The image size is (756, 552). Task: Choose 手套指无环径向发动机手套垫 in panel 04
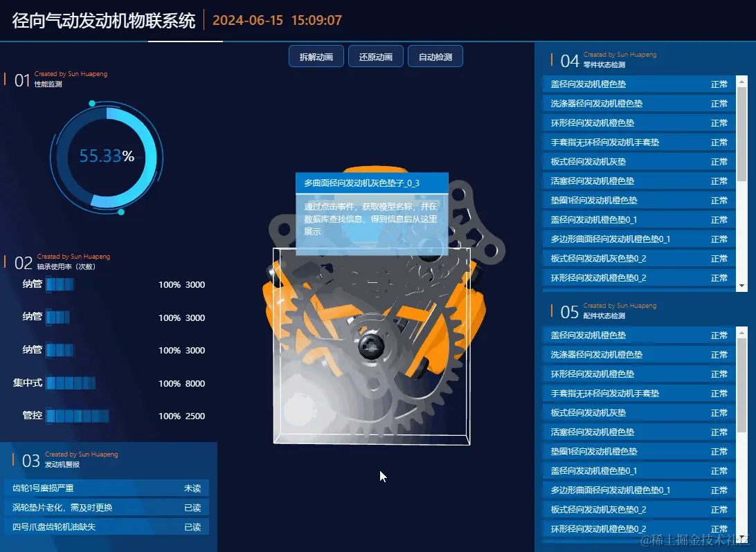638,142
